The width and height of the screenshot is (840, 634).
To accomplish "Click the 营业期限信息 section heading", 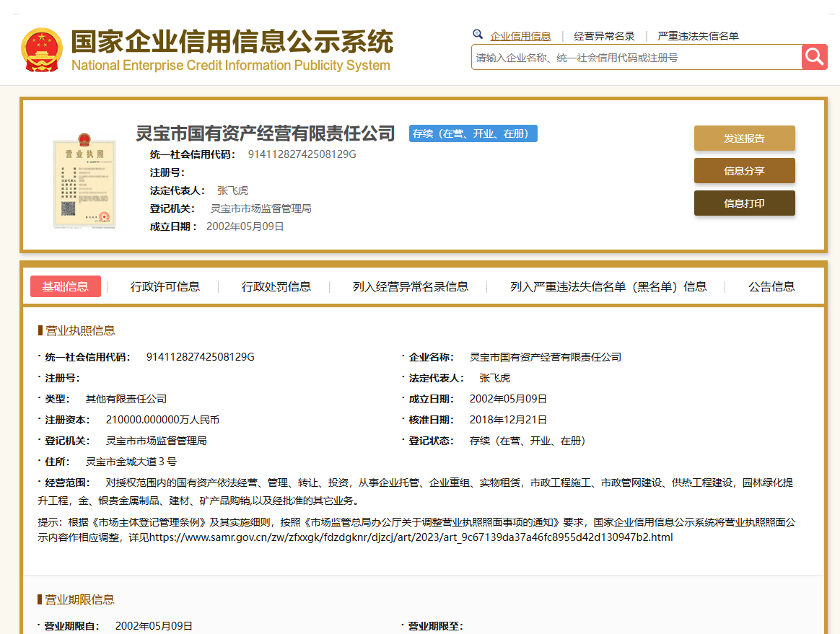I will (x=79, y=599).
